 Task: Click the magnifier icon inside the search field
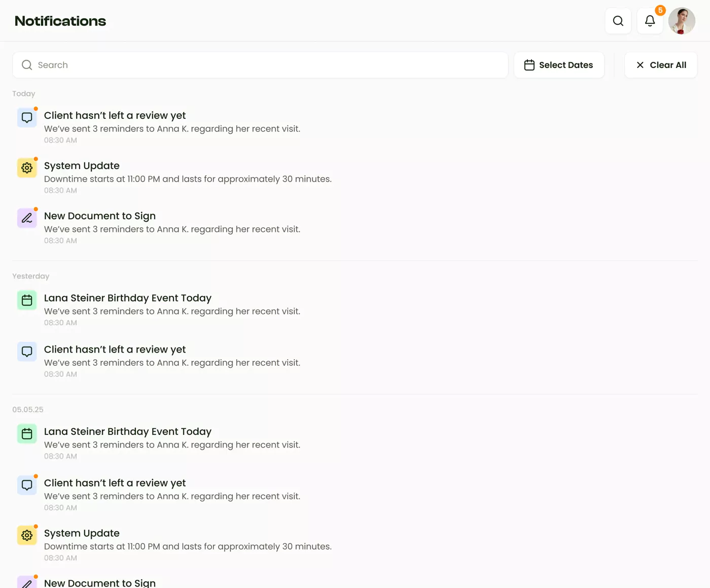pyautogui.click(x=26, y=65)
